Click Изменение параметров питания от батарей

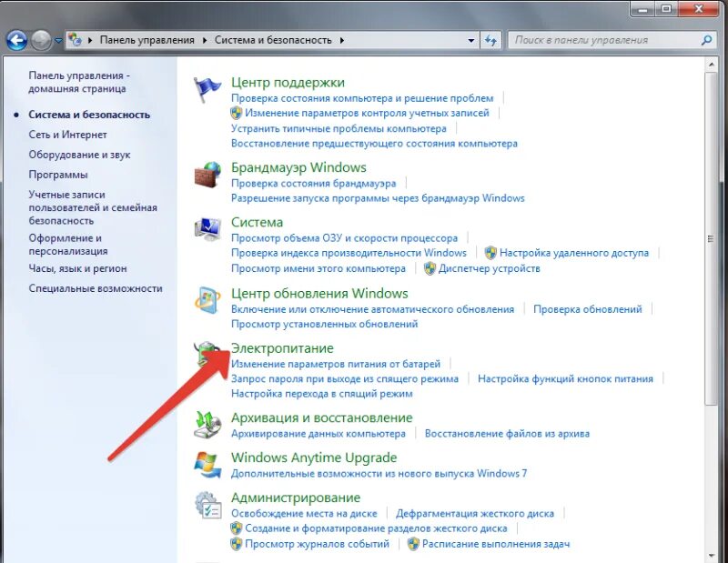tap(336, 364)
